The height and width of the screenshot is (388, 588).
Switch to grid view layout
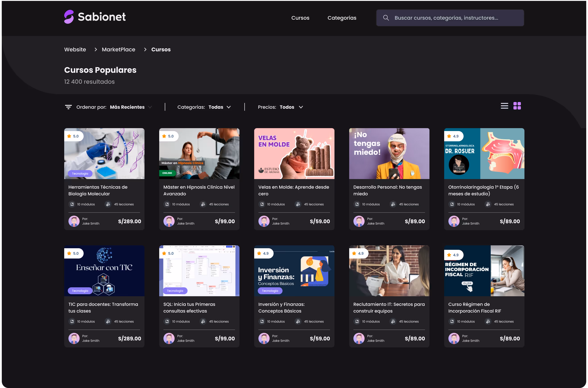pos(517,106)
